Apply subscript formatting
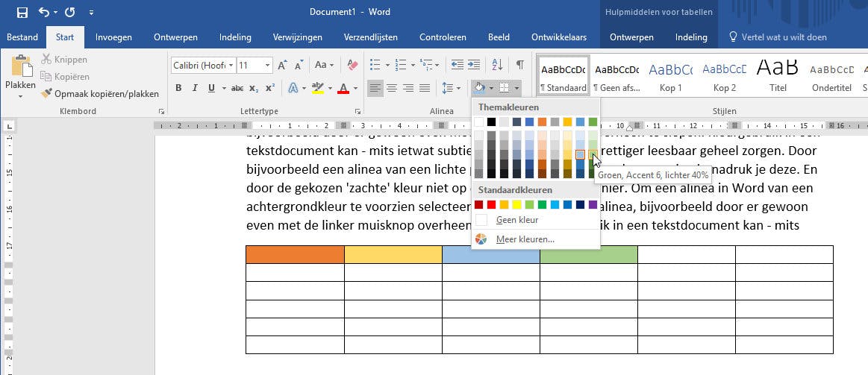868x375 pixels. [x=254, y=88]
